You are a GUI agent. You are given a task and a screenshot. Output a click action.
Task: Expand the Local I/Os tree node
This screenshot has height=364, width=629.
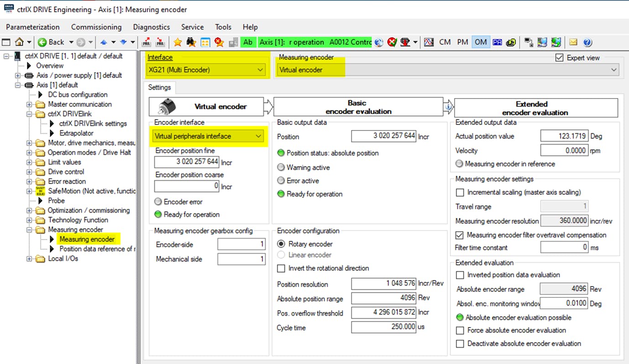[x=30, y=259]
